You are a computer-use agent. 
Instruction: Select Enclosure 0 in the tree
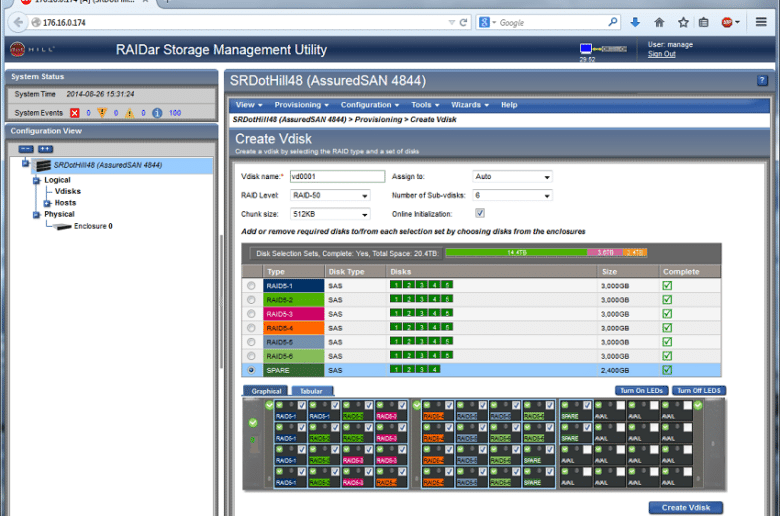coord(93,226)
